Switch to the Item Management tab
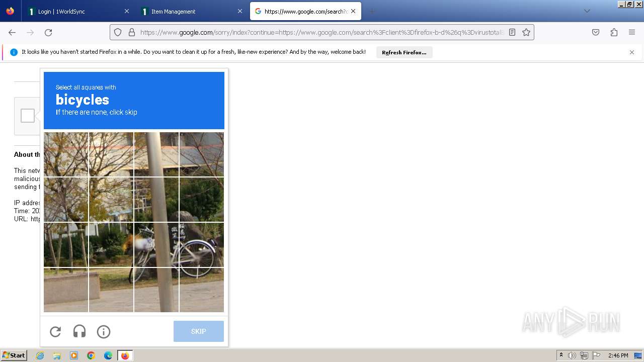Screen dimensions: 644x362 coord(191,11)
